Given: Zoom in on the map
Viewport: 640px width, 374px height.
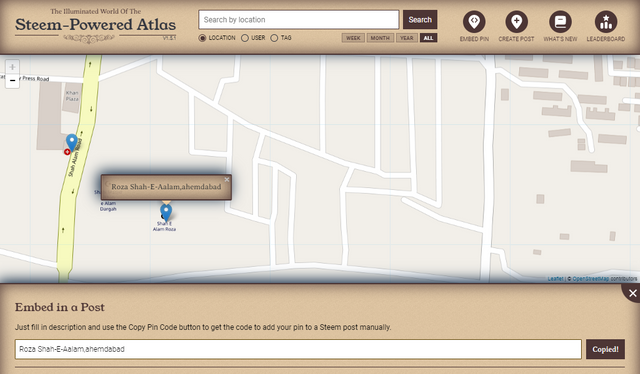Looking at the screenshot, I should (12, 67).
